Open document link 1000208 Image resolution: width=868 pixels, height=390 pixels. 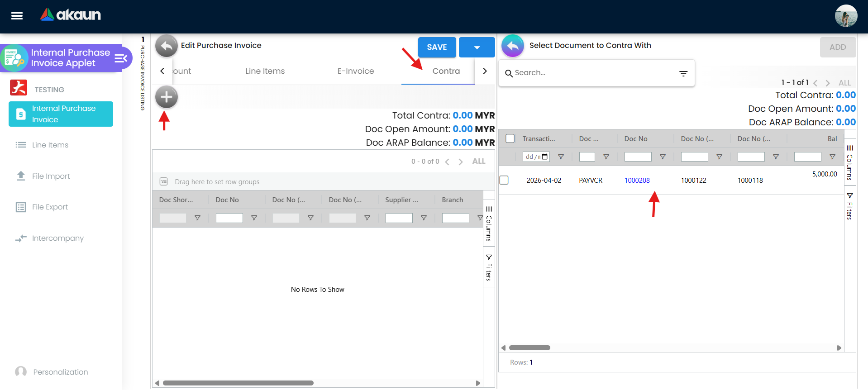637,180
